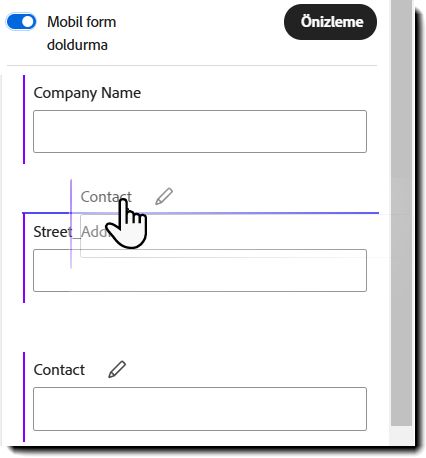The width and height of the screenshot is (426, 458).
Task: Click scrollbar track below the thumb
Action: (401, 434)
